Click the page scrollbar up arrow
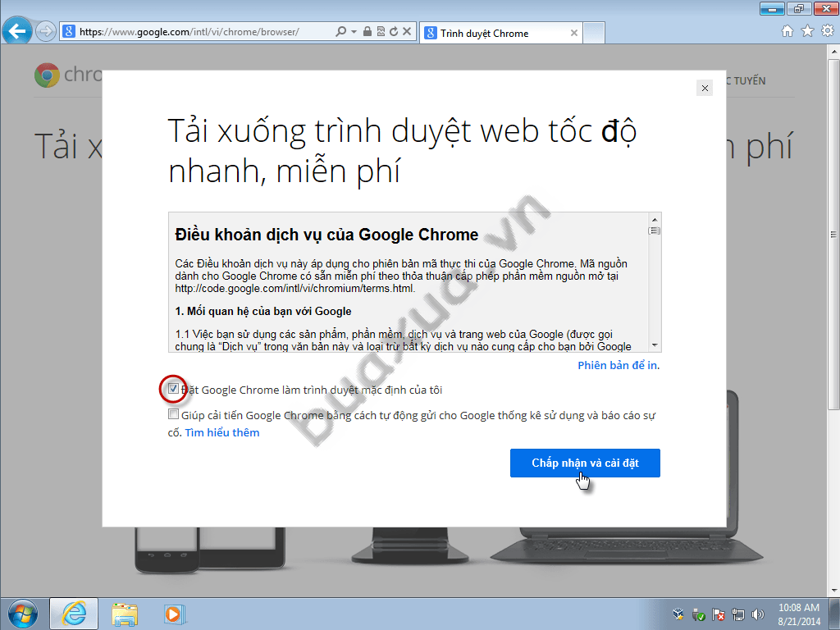 [833, 52]
